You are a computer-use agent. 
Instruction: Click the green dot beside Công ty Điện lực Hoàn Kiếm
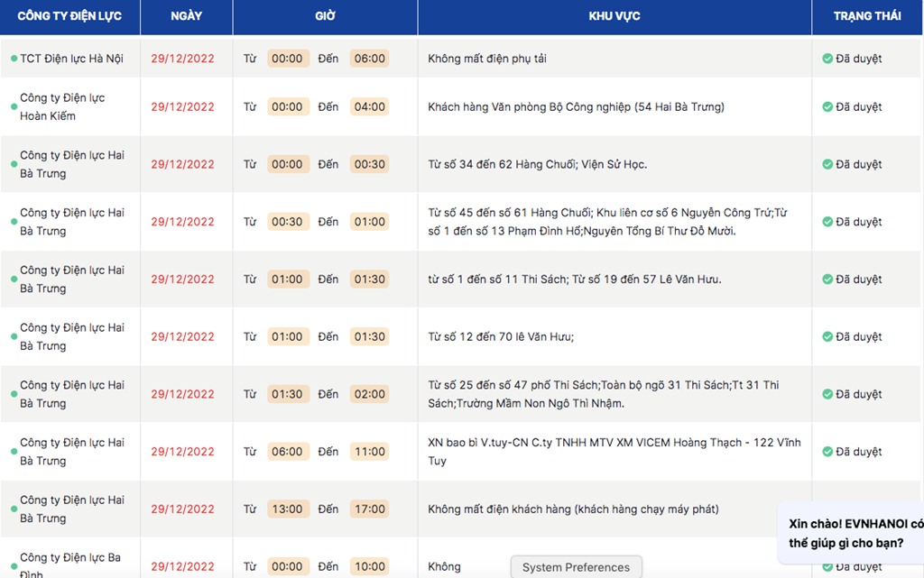click(14, 107)
